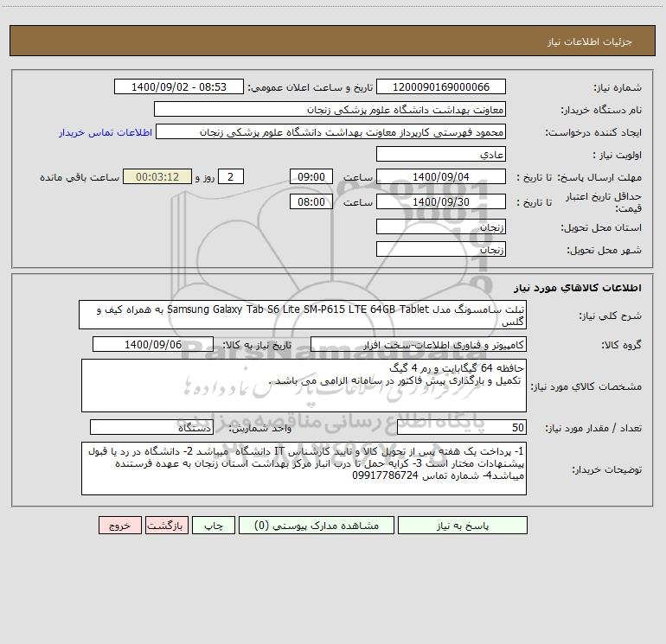Click the 'استان محل تحویل:' label
The image size is (666, 644).
pos(601,227)
